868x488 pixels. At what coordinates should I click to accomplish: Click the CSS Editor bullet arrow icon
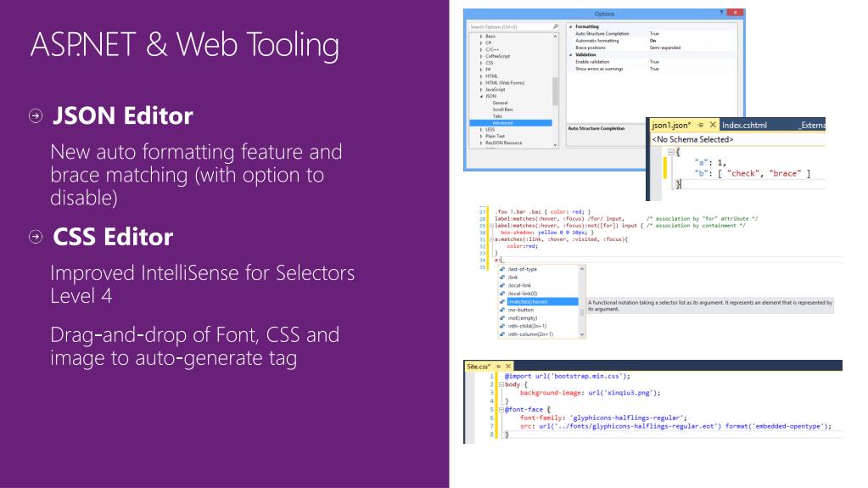tap(36, 237)
